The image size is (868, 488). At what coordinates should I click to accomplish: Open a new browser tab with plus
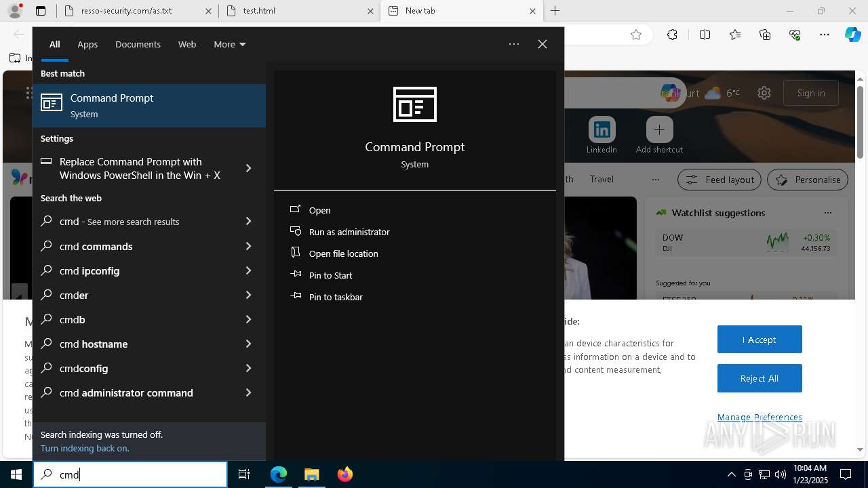click(x=555, y=11)
